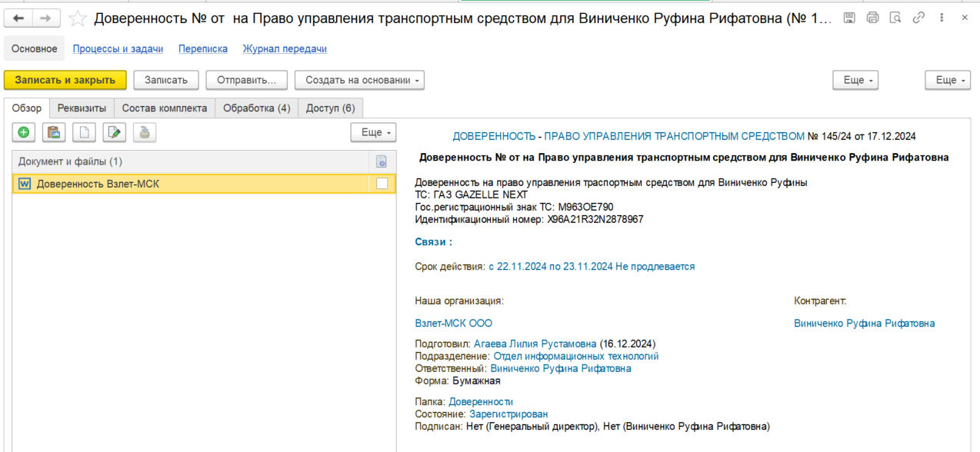Click the greyed-out finish editing icon
Image resolution: width=980 pixels, height=452 pixels.
145,132
